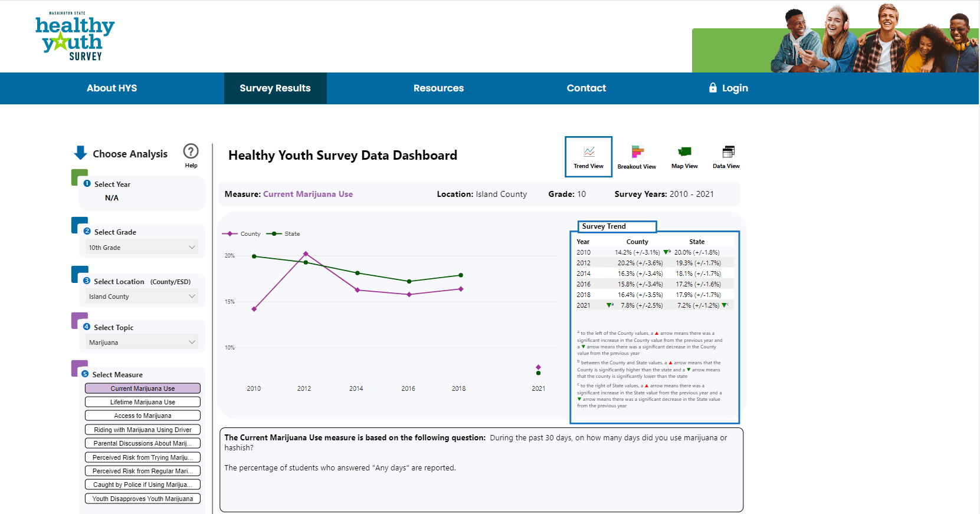Image resolution: width=980 pixels, height=514 pixels.
Task: Click the Login padlock icon
Action: [713, 88]
